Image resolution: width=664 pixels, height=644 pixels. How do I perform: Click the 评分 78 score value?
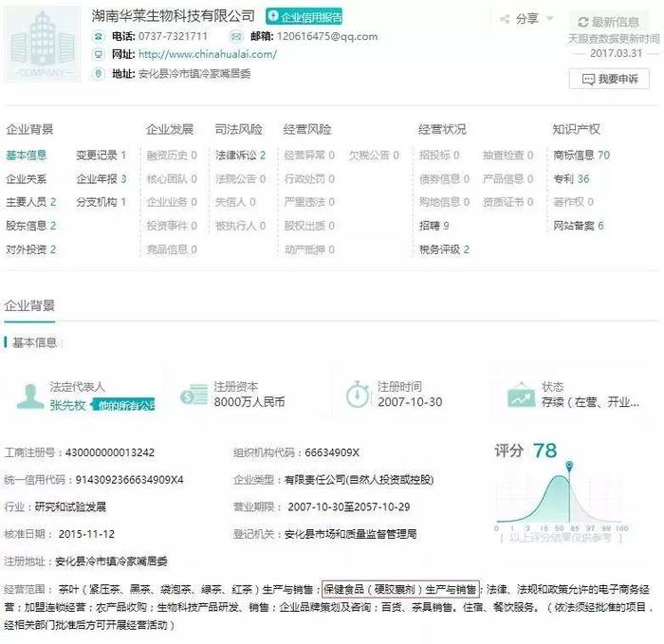544,451
